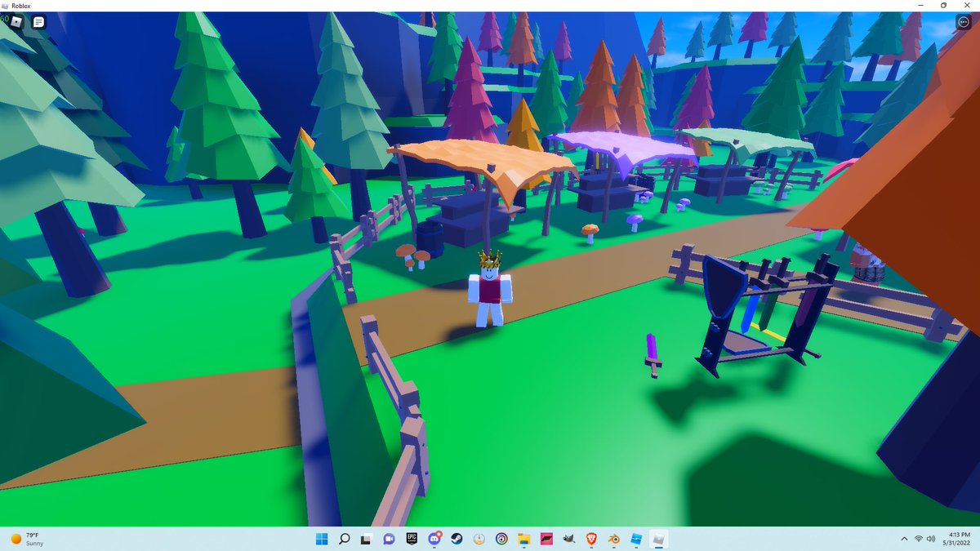Show hidden system tray icons

(903, 539)
